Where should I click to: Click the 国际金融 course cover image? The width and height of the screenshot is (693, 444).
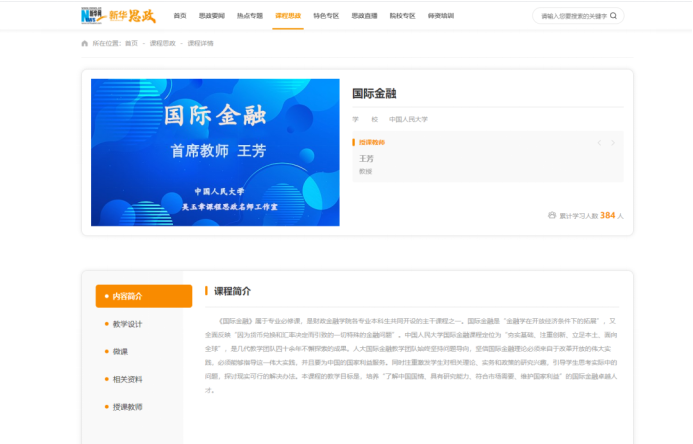215,152
